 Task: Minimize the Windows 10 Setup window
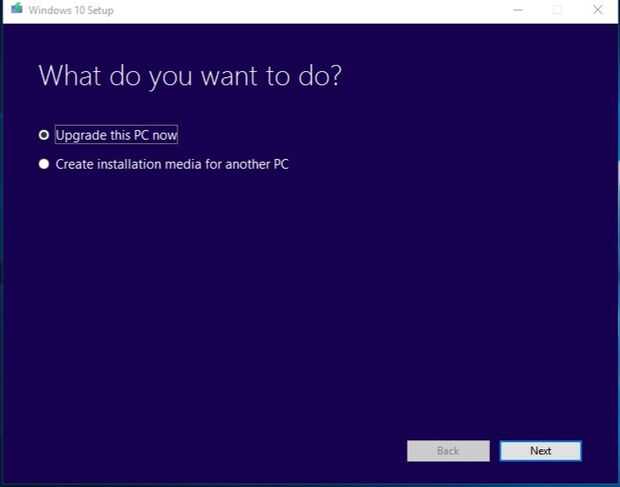tap(518, 10)
